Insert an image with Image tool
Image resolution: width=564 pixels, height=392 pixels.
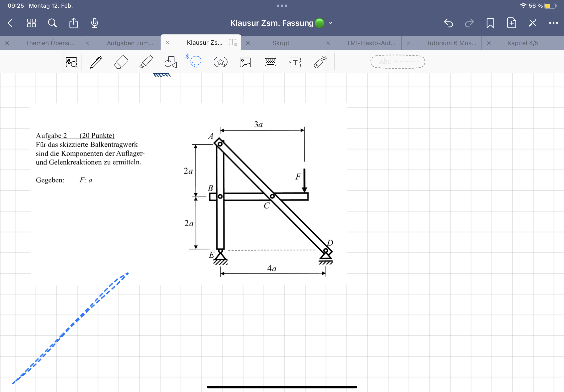(x=245, y=62)
